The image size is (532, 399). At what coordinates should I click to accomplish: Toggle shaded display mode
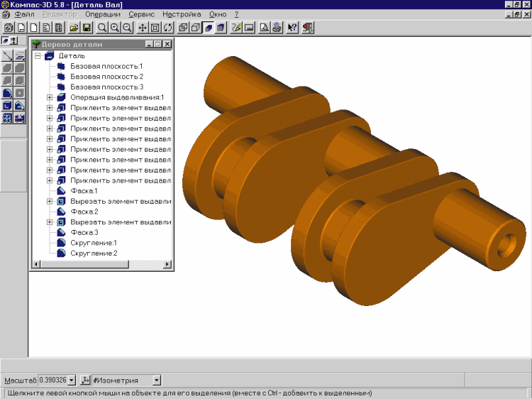(x=209, y=28)
